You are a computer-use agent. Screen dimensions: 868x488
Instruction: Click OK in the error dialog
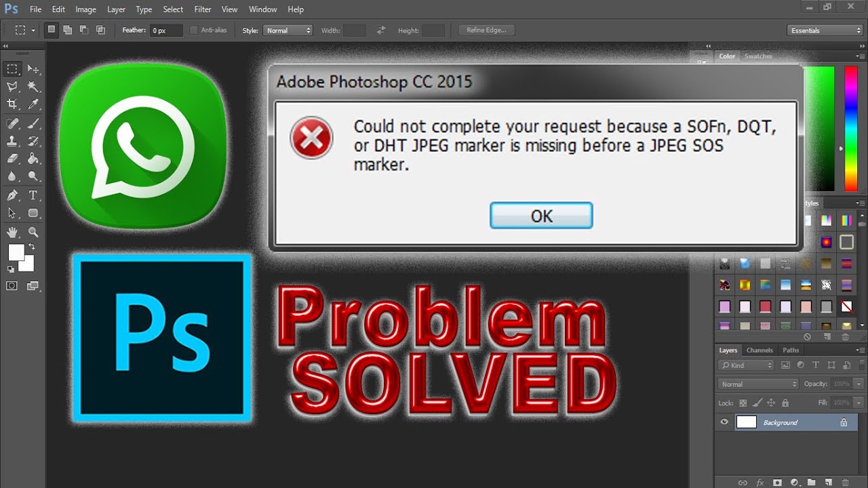pyautogui.click(x=541, y=216)
